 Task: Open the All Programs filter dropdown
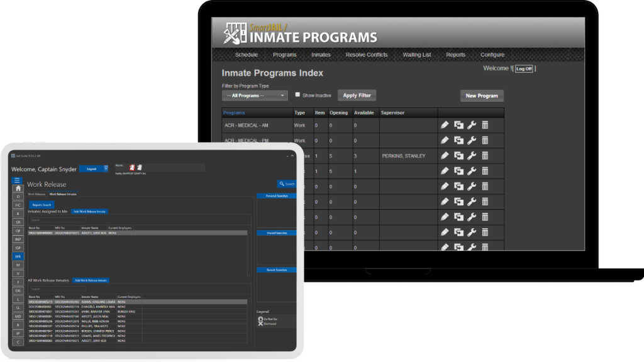click(255, 96)
